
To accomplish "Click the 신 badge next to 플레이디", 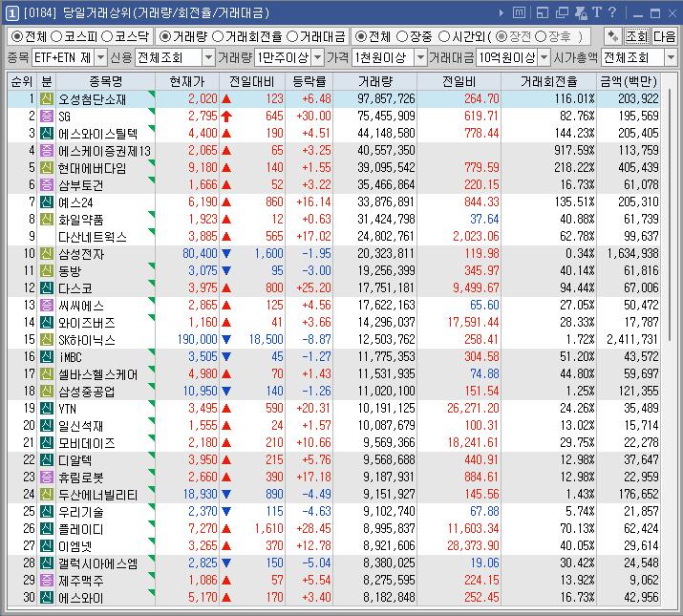I will (x=47, y=528).
